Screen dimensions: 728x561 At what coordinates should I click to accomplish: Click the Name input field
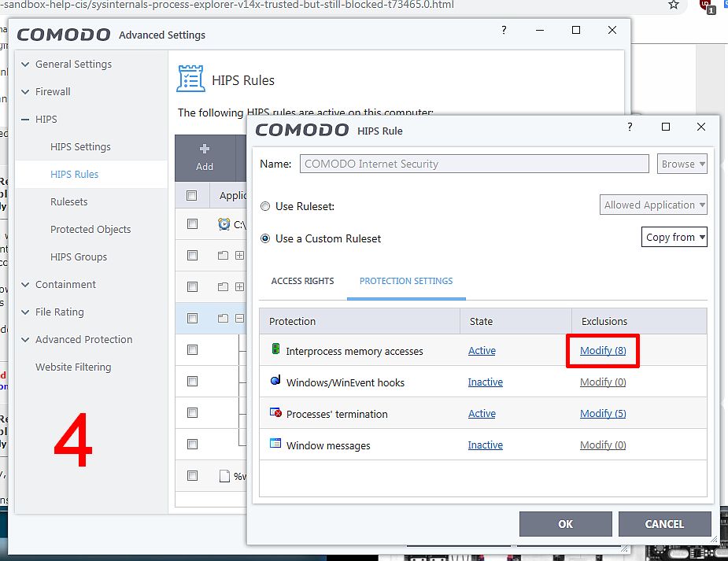point(474,164)
